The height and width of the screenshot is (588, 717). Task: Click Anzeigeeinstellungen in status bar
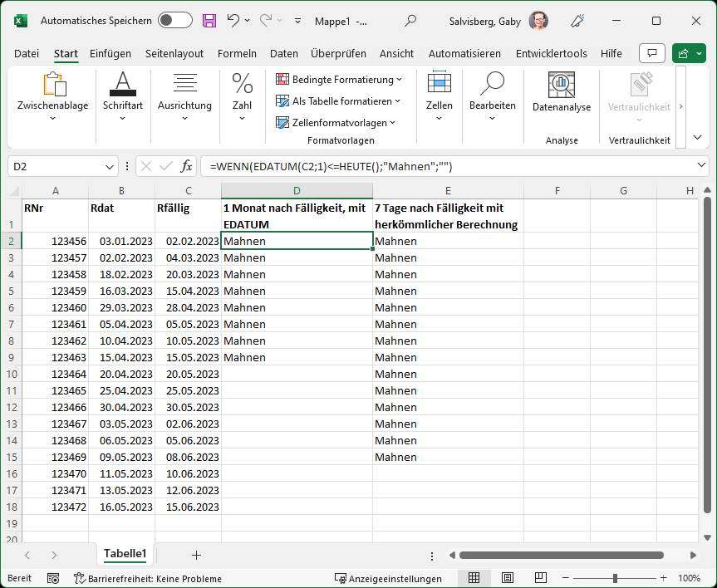(x=388, y=578)
